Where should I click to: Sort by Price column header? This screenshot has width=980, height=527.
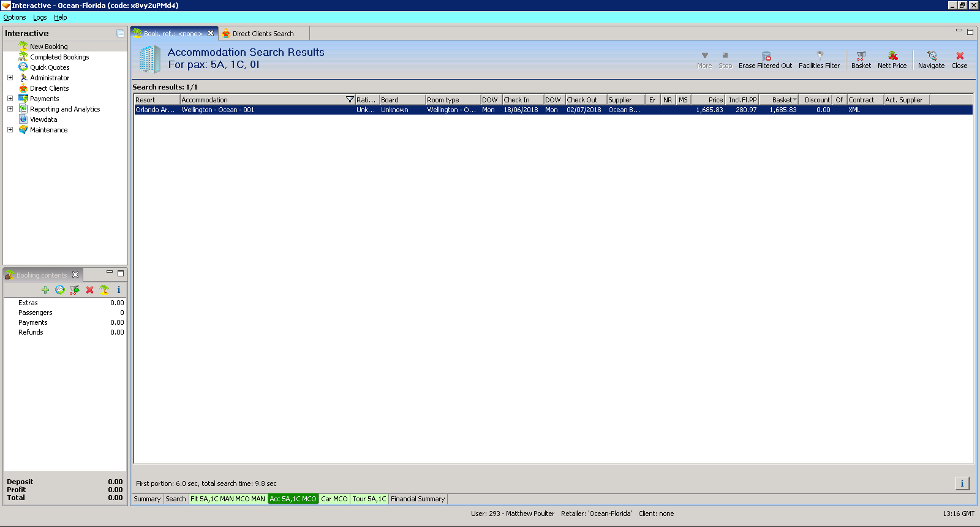(x=708, y=100)
